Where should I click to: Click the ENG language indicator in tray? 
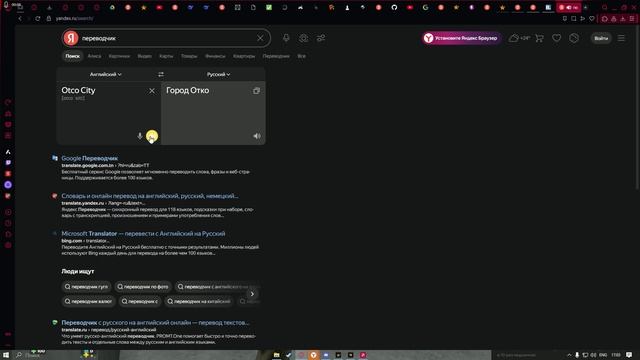coord(602,355)
